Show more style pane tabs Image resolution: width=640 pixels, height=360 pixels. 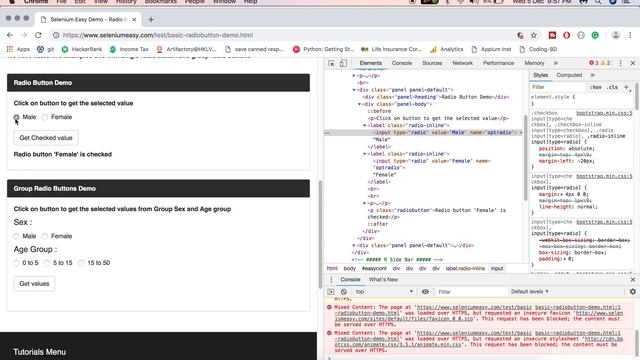[593, 75]
